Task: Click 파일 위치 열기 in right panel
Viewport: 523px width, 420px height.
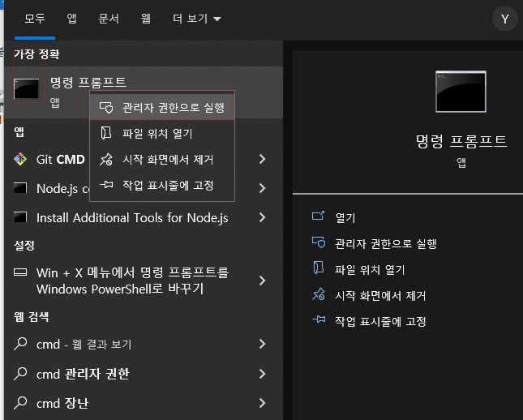Action: click(x=370, y=269)
